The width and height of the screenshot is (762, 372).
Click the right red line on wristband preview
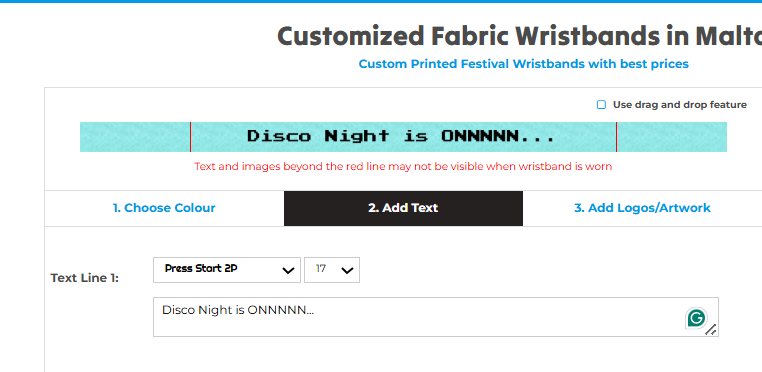coord(616,137)
